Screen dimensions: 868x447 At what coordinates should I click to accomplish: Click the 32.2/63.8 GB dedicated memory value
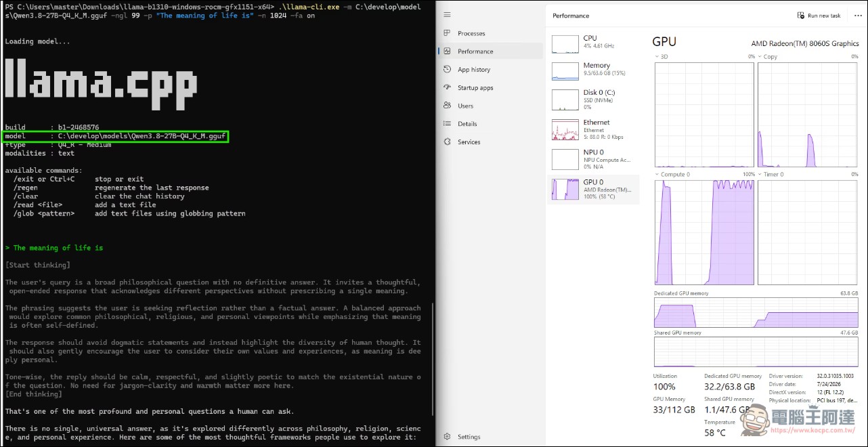pyautogui.click(x=729, y=387)
